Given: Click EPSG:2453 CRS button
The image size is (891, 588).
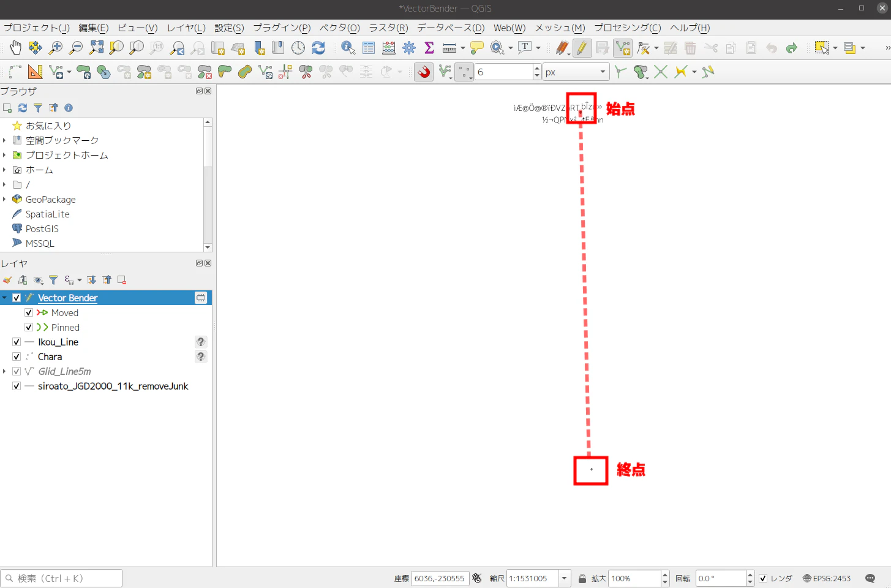Looking at the screenshot, I should [827, 578].
